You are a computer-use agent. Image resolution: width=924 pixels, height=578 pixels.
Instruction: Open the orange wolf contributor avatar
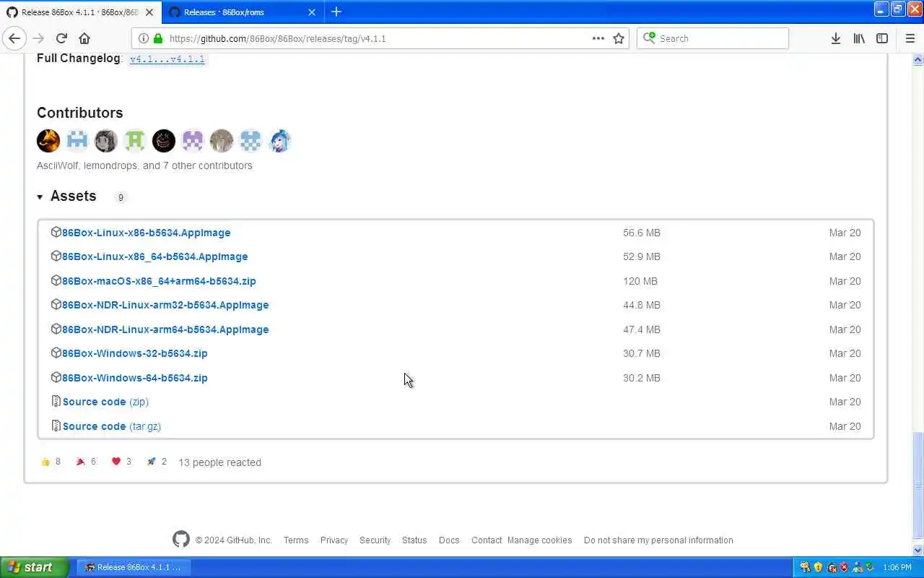tap(48, 141)
